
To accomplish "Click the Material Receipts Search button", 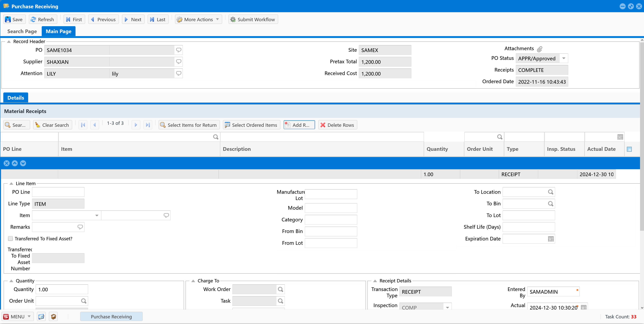I will (17, 125).
